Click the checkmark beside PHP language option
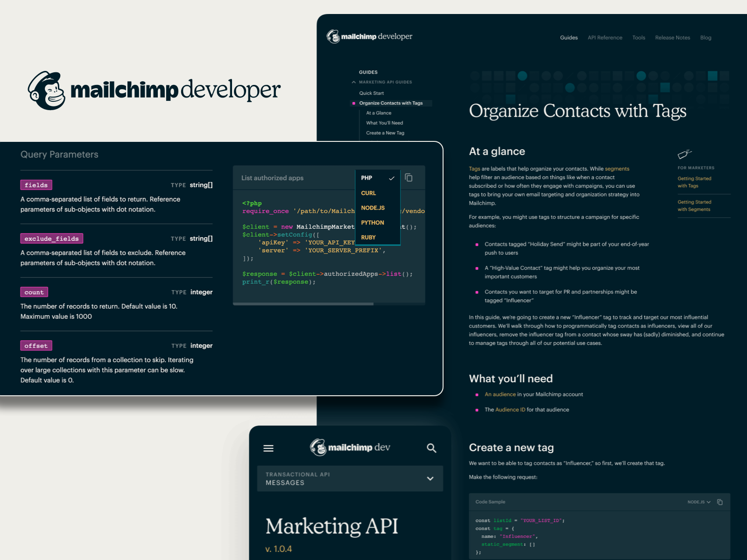 [x=392, y=178]
